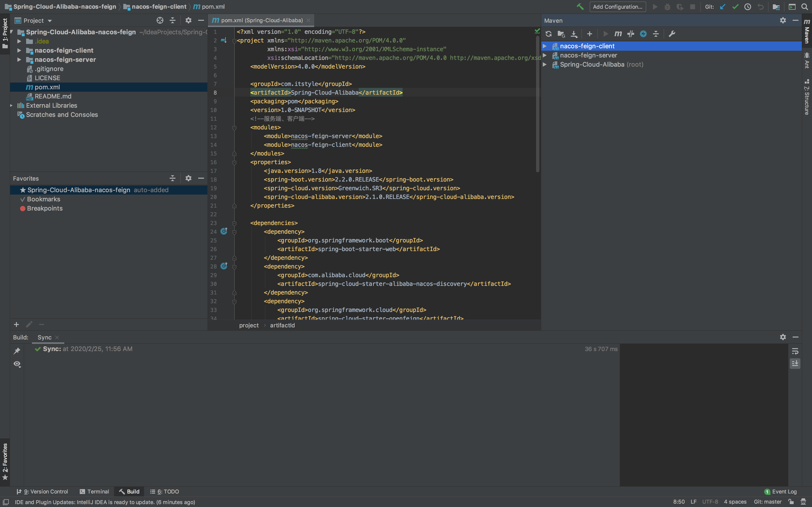Expand Spring-Cloud-Alibaba (root) in Maven panel
The image size is (812, 507).
pyautogui.click(x=545, y=64)
